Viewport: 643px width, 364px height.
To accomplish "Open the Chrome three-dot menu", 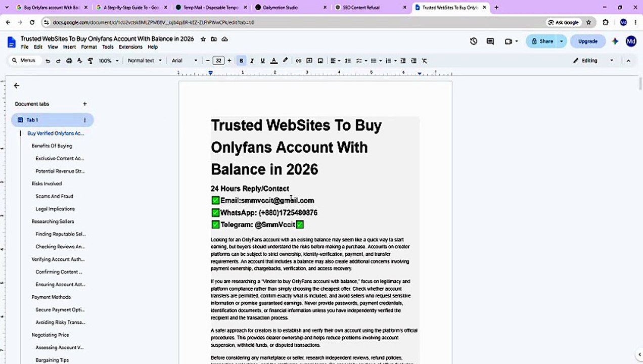I will coord(635,22).
